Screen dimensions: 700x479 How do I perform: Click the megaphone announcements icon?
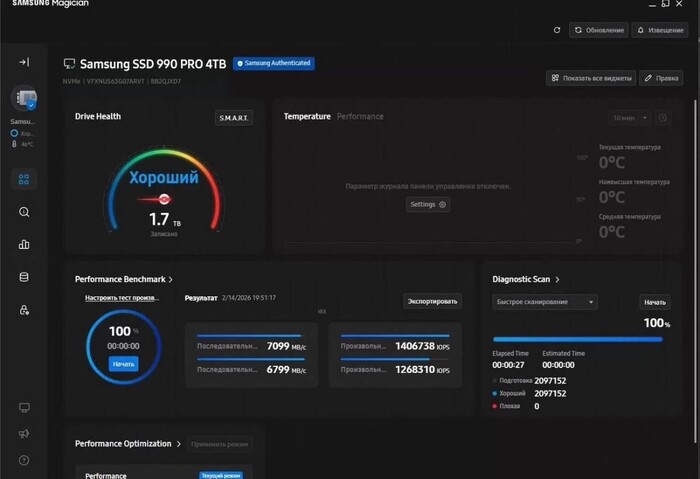point(24,434)
